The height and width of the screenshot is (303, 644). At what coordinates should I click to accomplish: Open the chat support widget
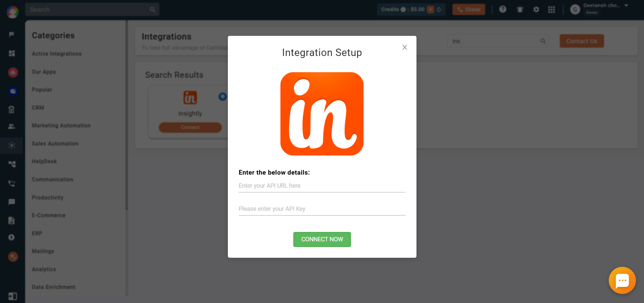click(x=622, y=280)
